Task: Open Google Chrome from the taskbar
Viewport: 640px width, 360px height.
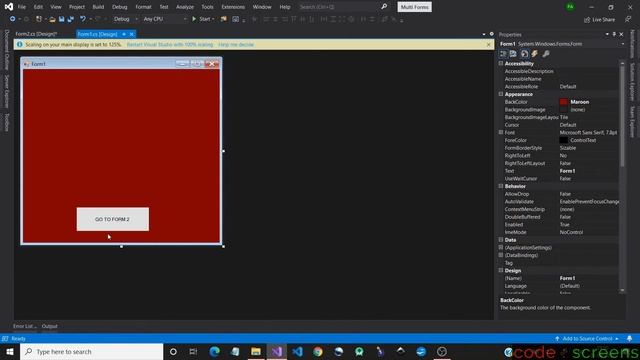Action: coord(318,351)
